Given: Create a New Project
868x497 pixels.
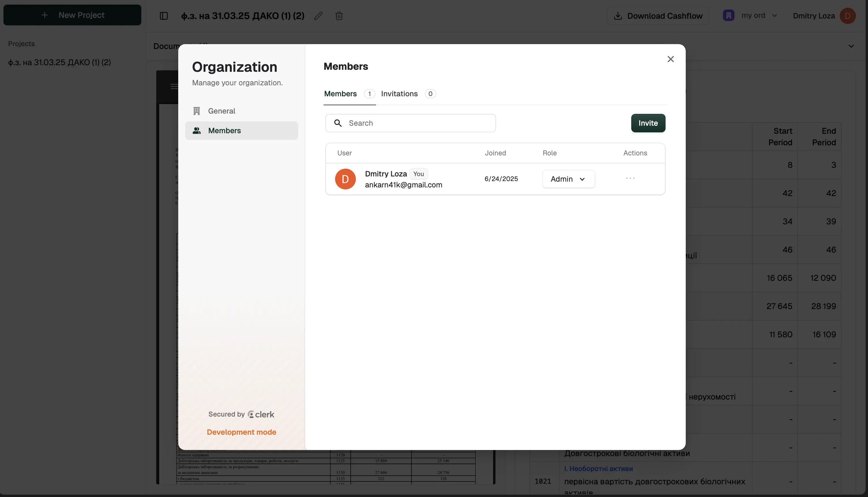Looking at the screenshot, I should pos(72,15).
